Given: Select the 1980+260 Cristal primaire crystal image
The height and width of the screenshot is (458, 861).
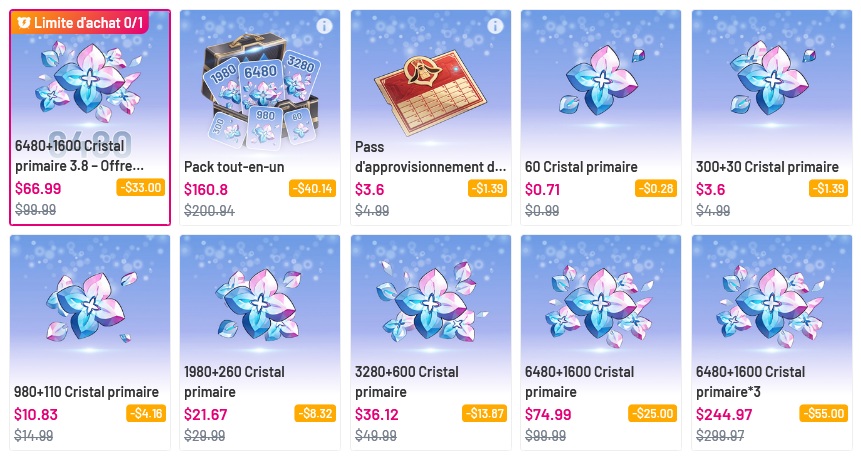Looking at the screenshot, I should pos(260,303).
